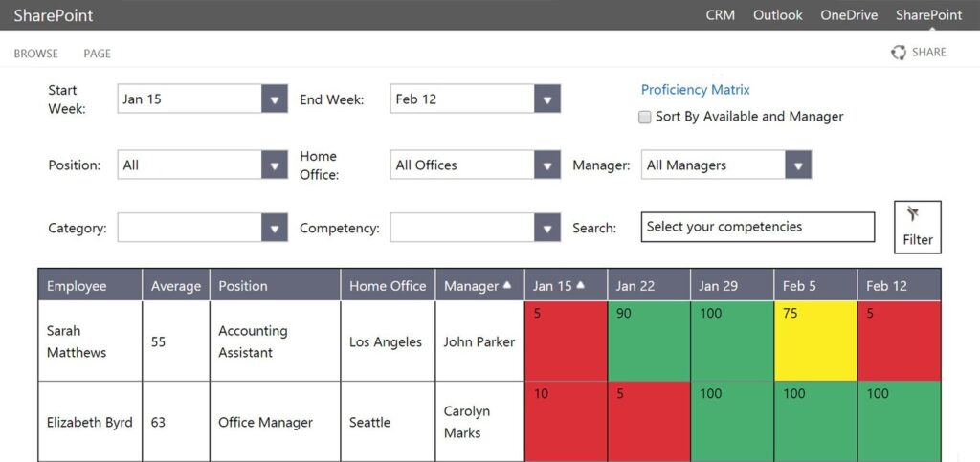The height and width of the screenshot is (462, 980).
Task: Open the Proficiency Matrix link
Action: [695, 90]
